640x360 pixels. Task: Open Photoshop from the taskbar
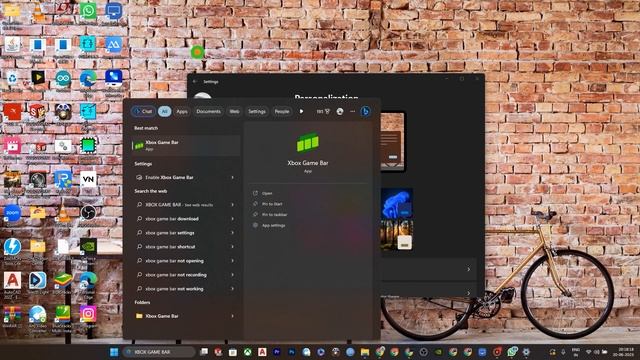291,352
